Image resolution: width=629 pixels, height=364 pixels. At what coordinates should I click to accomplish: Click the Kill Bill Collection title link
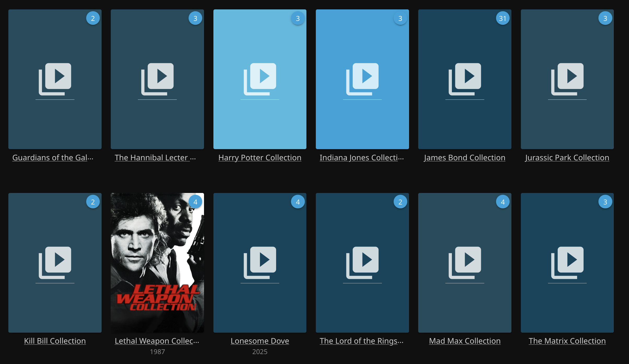[55, 341]
